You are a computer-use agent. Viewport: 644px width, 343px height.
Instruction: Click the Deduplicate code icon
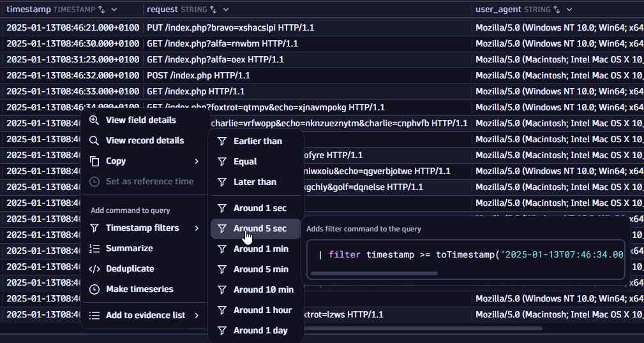point(94,269)
